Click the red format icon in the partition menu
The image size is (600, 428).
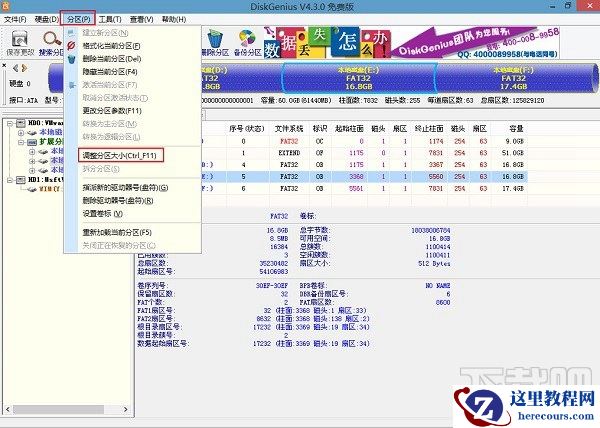71,46
